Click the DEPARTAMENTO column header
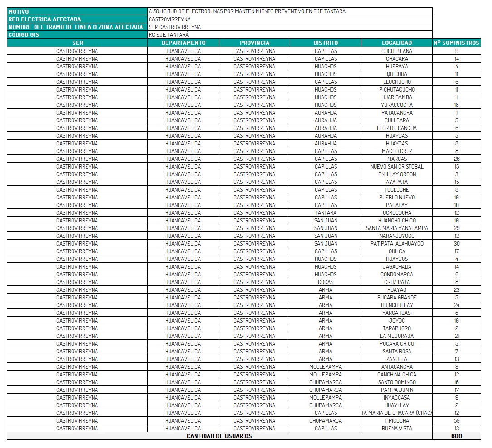The image size is (492, 448). pyautogui.click(x=183, y=43)
